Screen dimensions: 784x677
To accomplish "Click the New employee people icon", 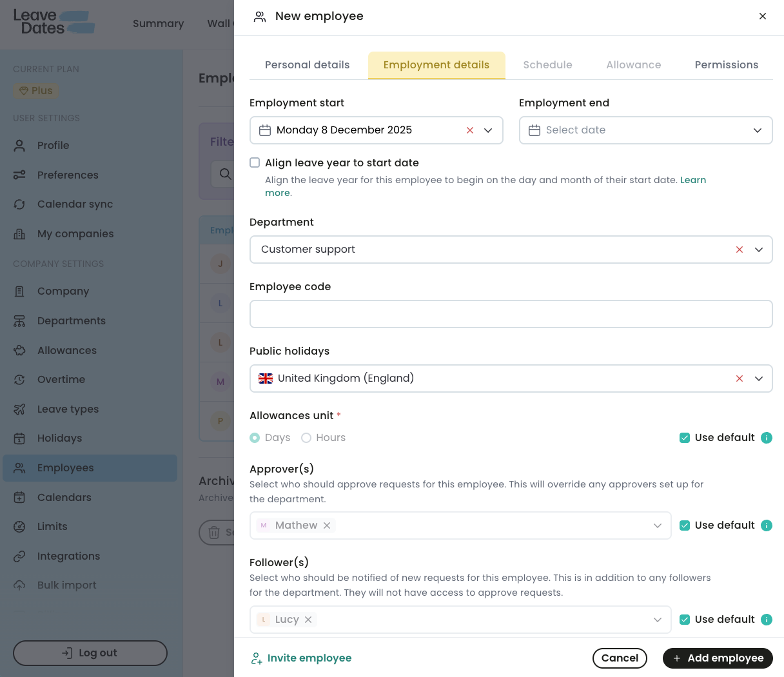I will pyautogui.click(x=260, y=17).
